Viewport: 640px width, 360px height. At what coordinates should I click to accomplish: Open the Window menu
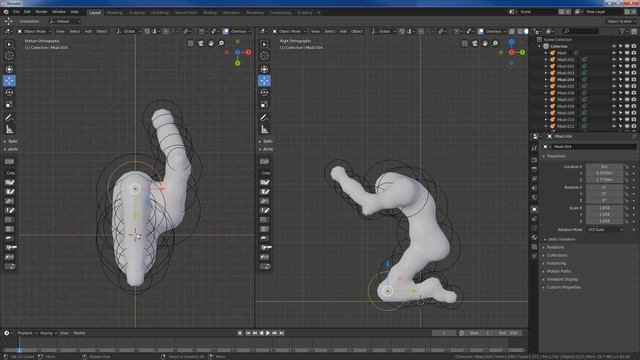click(59, 12)
